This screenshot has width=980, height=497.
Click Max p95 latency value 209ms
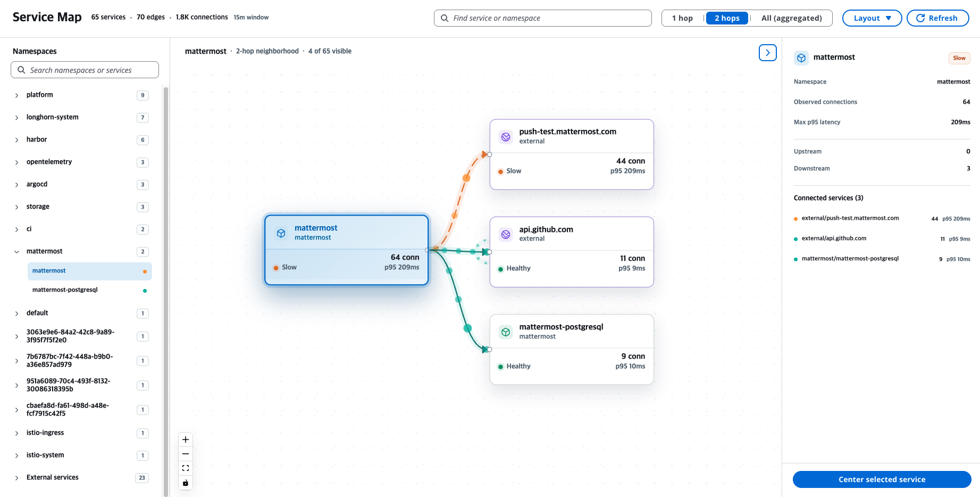coord(960,122)
